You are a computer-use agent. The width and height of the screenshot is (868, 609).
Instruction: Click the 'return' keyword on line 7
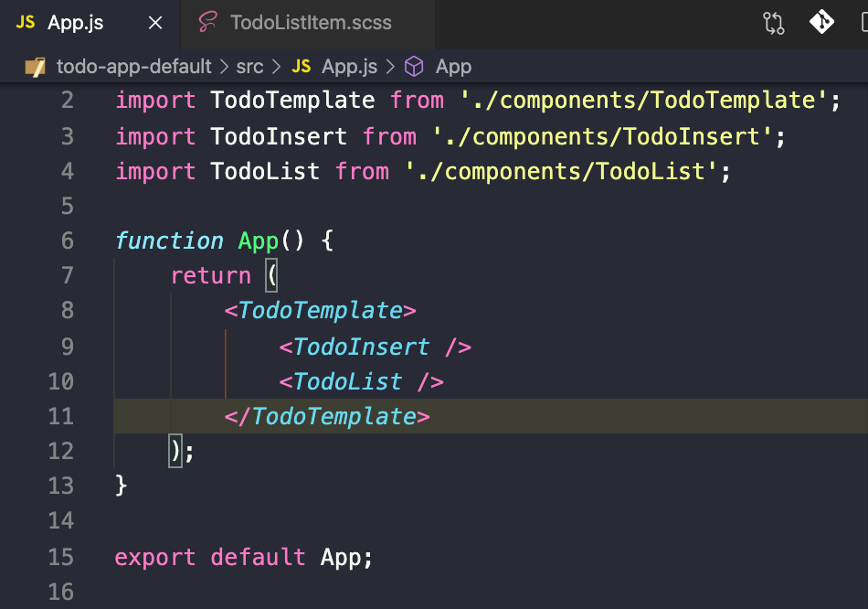click(211, 276)
